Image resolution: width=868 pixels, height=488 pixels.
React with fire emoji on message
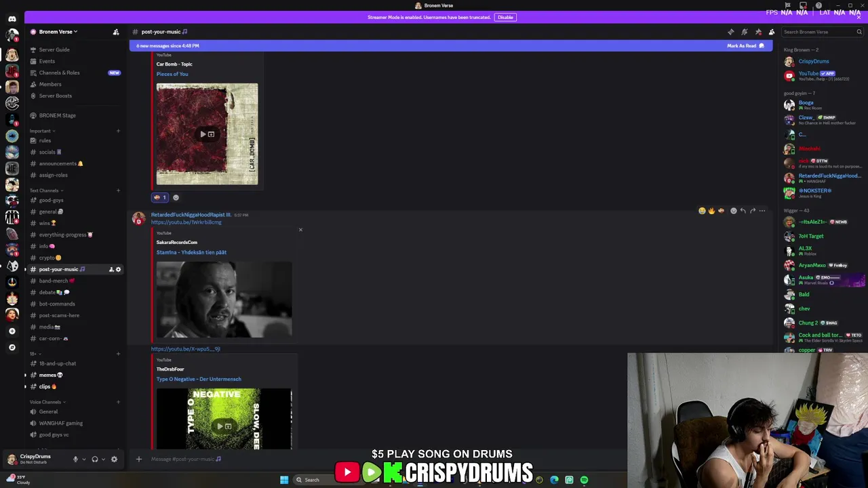[711, 211]
